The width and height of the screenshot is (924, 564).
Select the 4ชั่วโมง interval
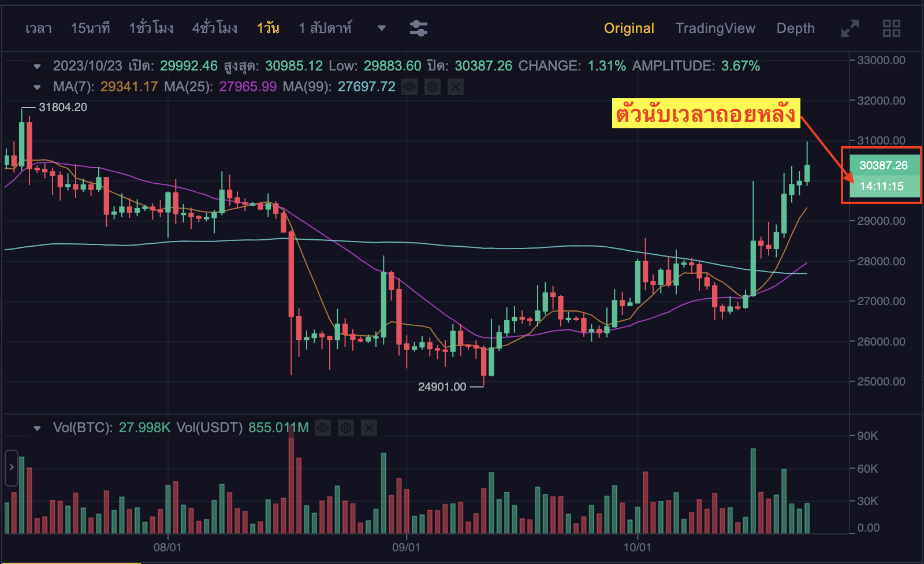[x=214, y=28]
